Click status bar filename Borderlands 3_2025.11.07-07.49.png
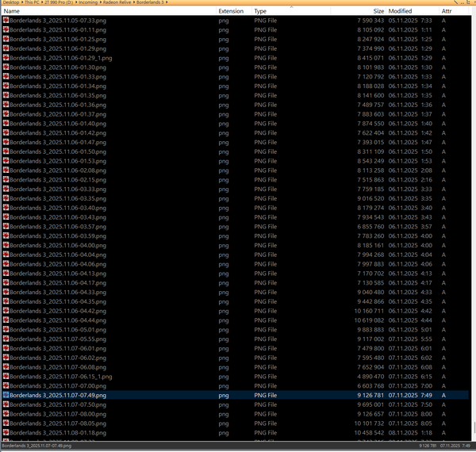The image size is (476, 452). point(36,446)
